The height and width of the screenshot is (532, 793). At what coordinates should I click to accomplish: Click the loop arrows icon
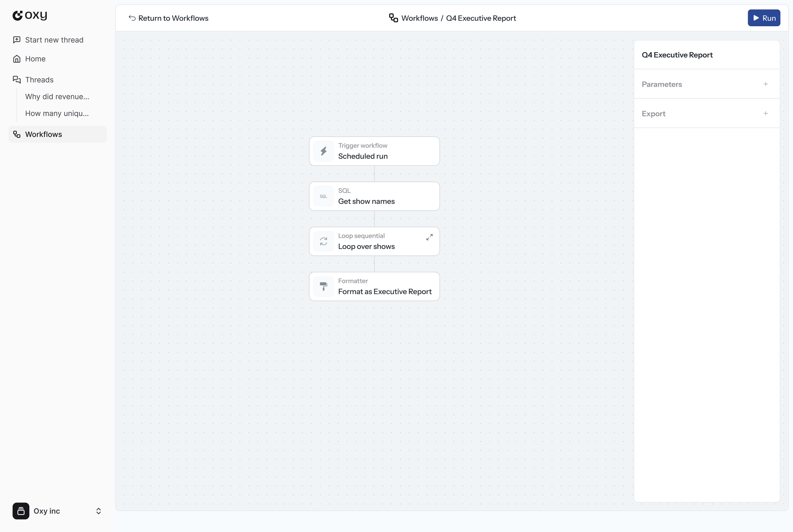click(x=324, y=241)
